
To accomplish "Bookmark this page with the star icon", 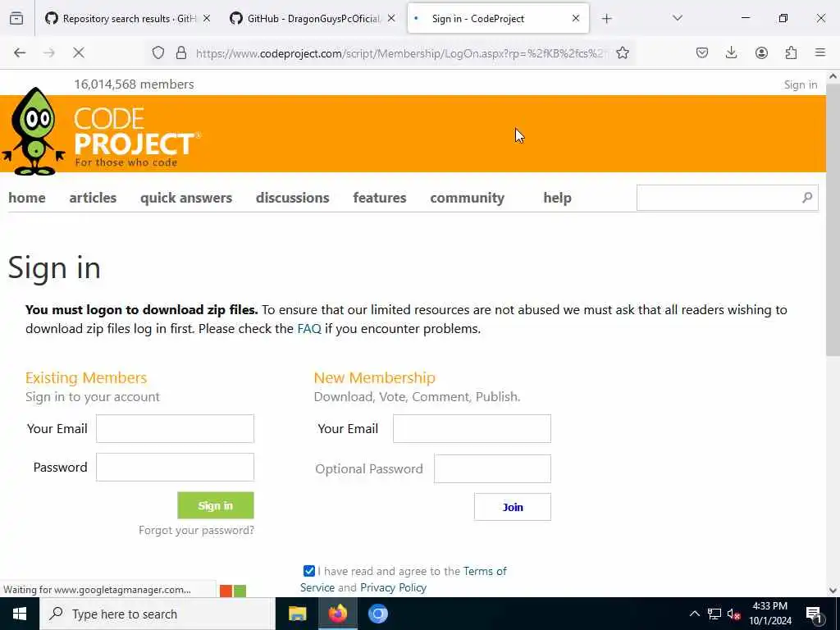I will pos(622,52).
